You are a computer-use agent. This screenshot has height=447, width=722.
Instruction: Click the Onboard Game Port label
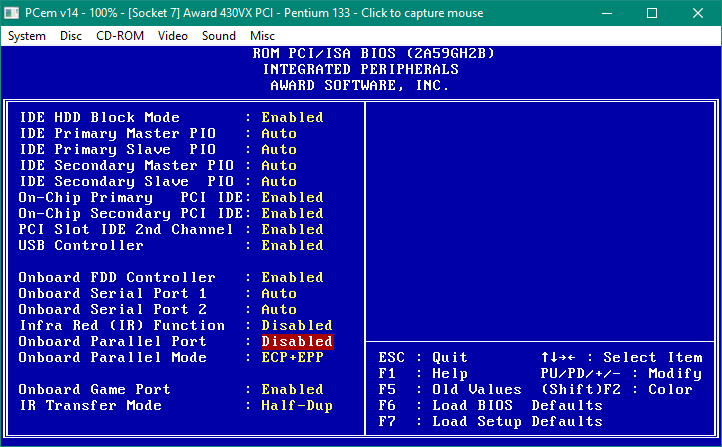95,389
